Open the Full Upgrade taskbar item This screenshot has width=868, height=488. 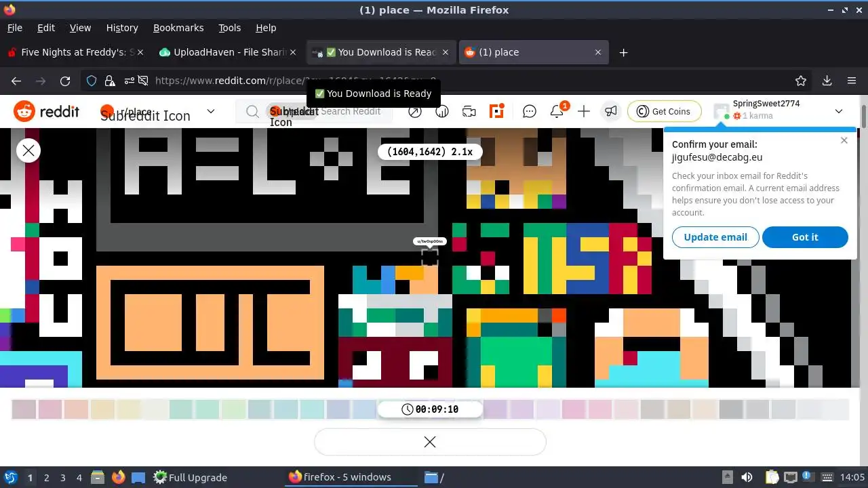pyautogui.click(x=190, y=477)
